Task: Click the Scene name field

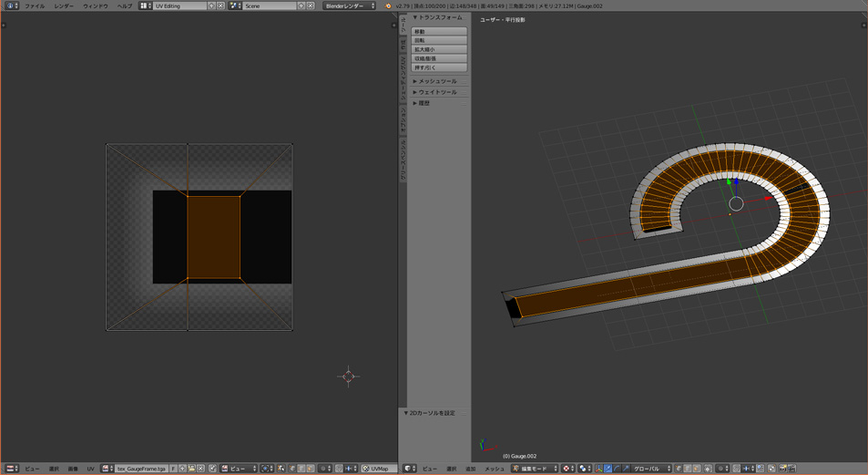Action: point(271,5)
